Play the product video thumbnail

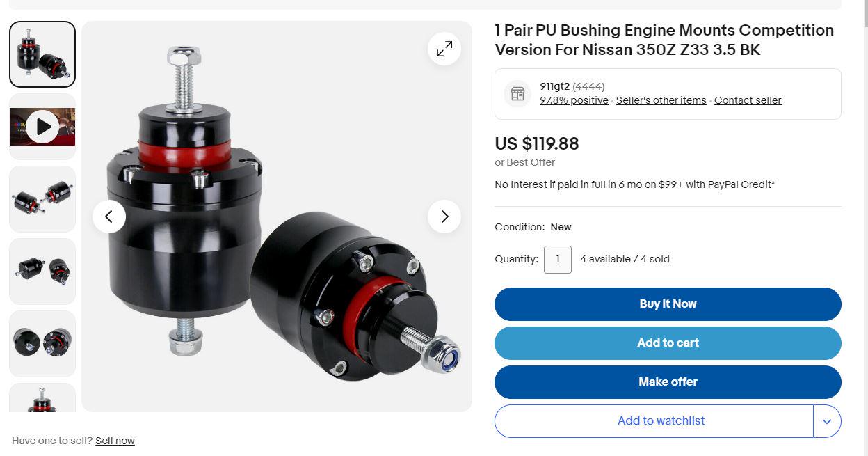(x=42, y=127)
